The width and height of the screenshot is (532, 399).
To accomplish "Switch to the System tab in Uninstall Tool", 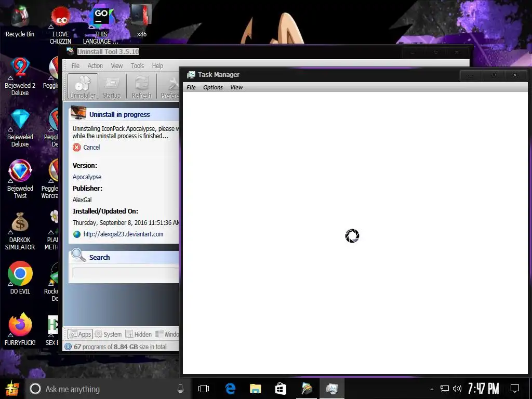I will point(108,334).
